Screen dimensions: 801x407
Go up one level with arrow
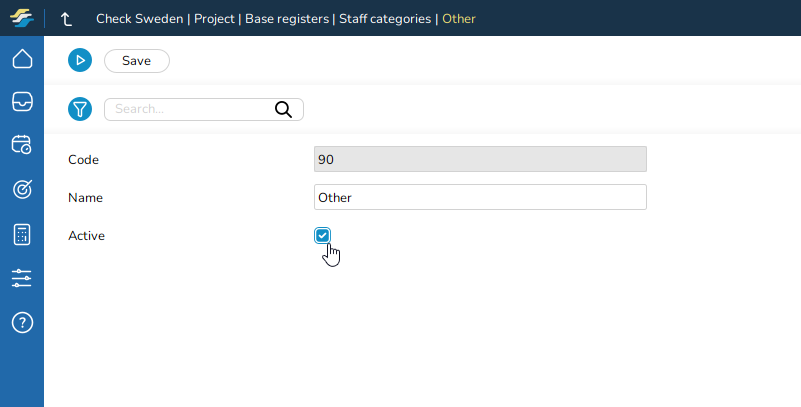pos(67,18)
